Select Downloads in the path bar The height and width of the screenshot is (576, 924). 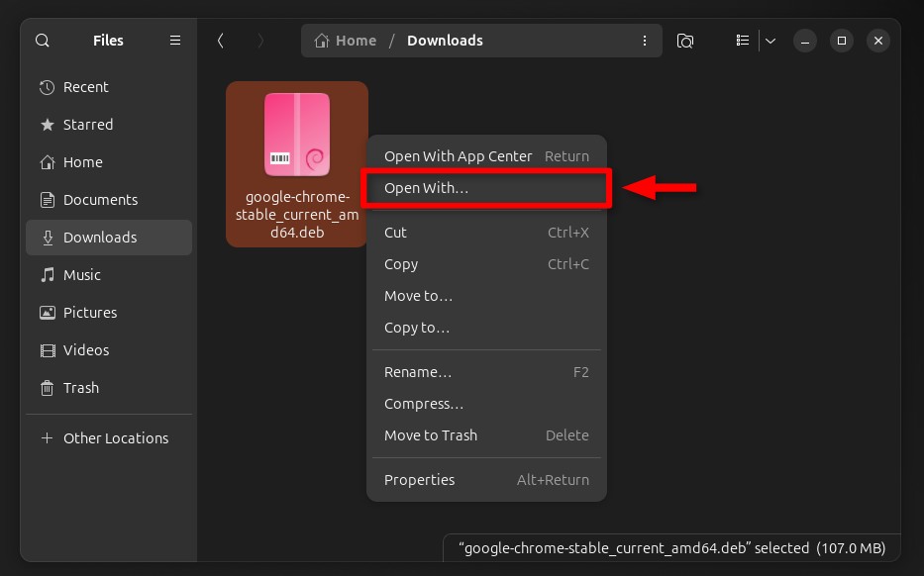[445, 41]
